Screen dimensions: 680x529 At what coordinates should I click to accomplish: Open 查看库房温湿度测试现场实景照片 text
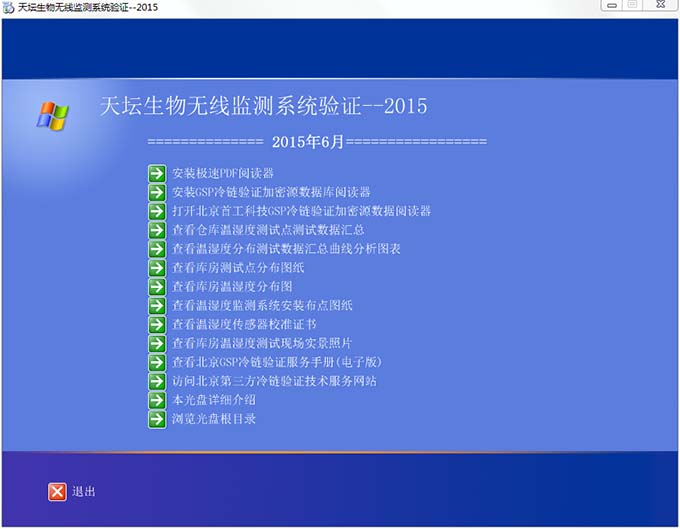262,343
